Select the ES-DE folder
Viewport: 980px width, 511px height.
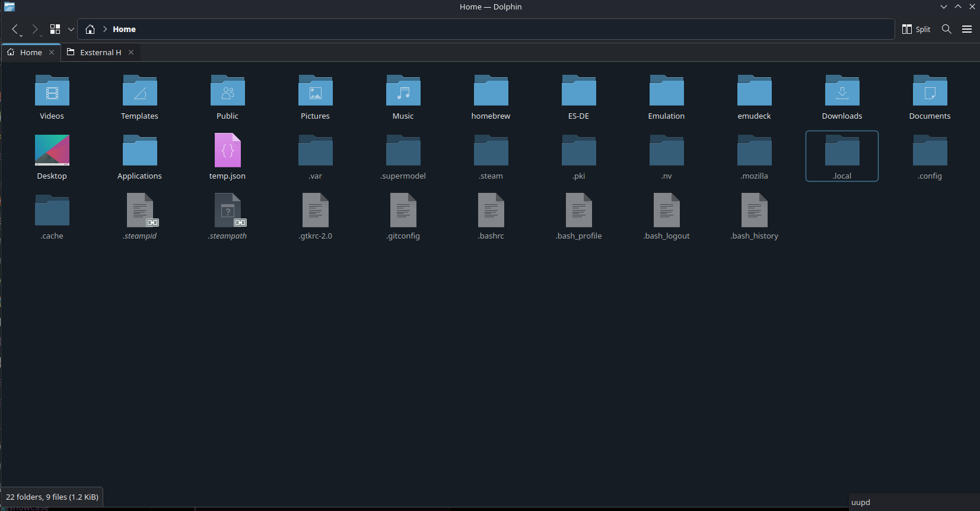pos(579,97)
